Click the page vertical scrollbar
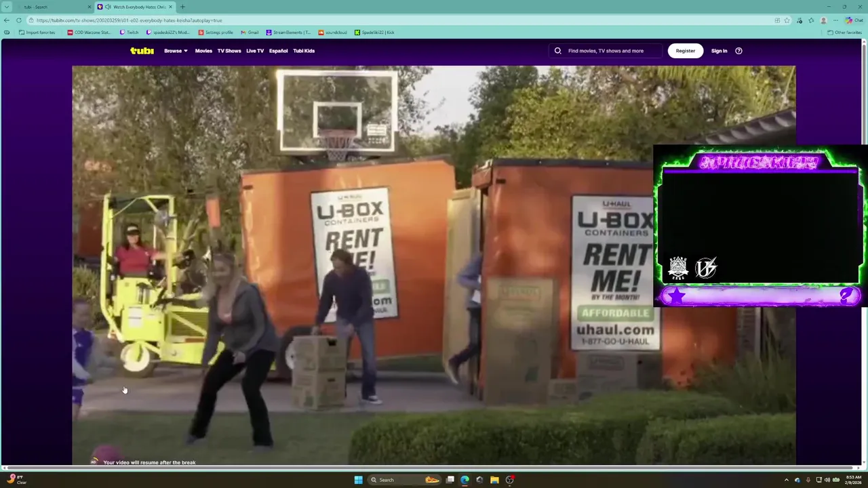 (x=864, y=251)
